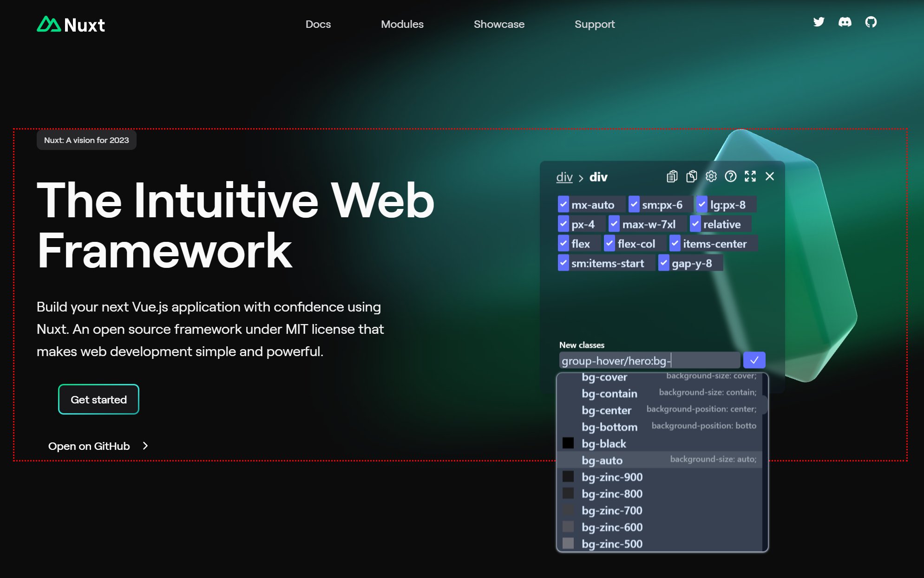Viewport: 924px width, 578px height.
Task: Click the fullscreen expand icon
Action: click(749, 176)
